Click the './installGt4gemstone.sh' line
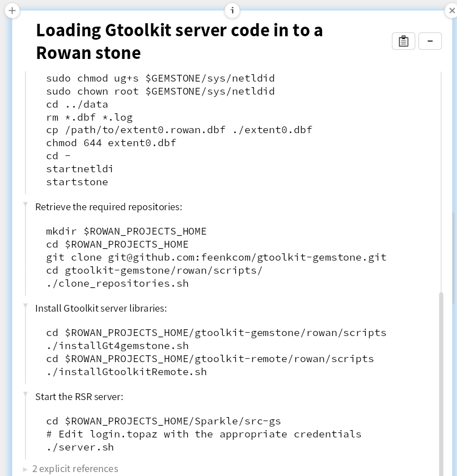The height and width of the screenshot is (476, 457). 117,346
